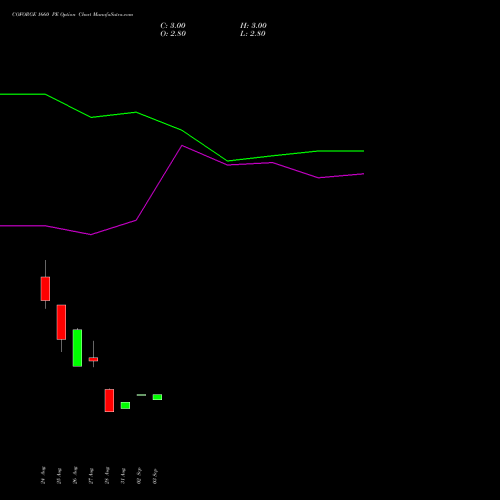Click the close value 'C: 3.00'
This screenshot has width=500, height=500.
point(173,26)
